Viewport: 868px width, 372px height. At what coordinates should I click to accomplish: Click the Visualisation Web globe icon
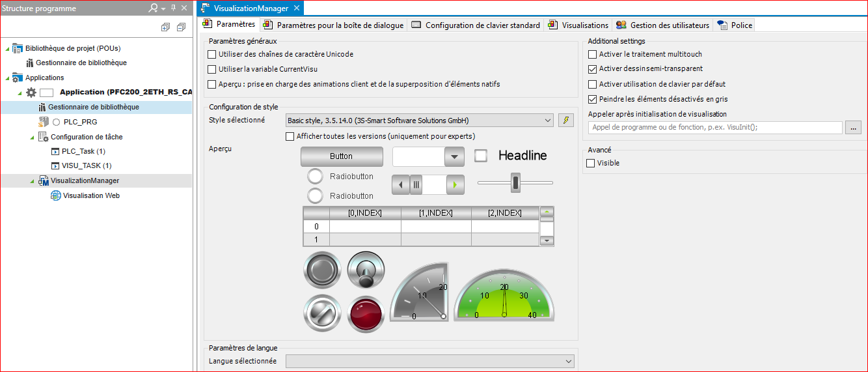[56, 195]
